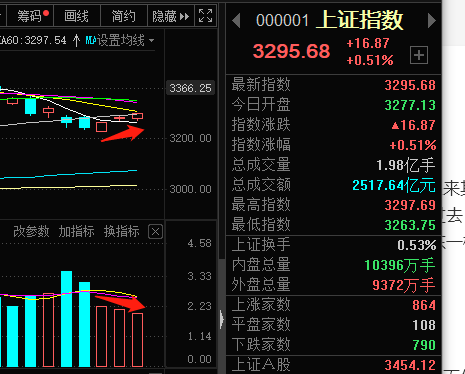Click the tallest cyan volume bar
465x374 pixels.
pos(67,319)
